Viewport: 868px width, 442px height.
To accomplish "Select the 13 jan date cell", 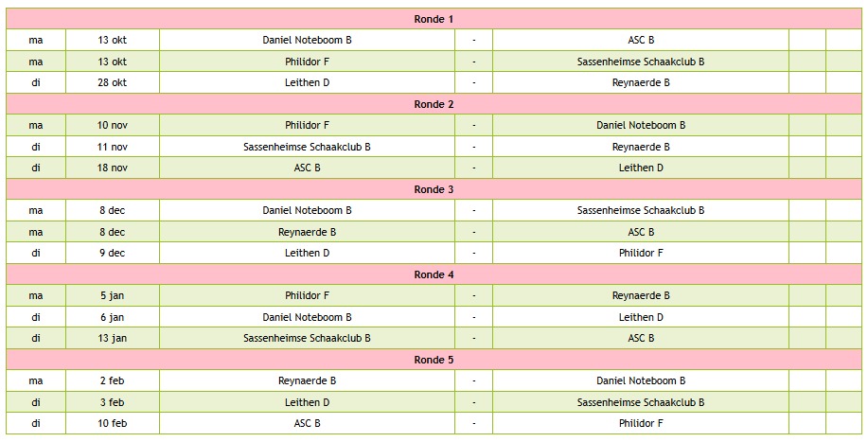I will tap(112, 338).
